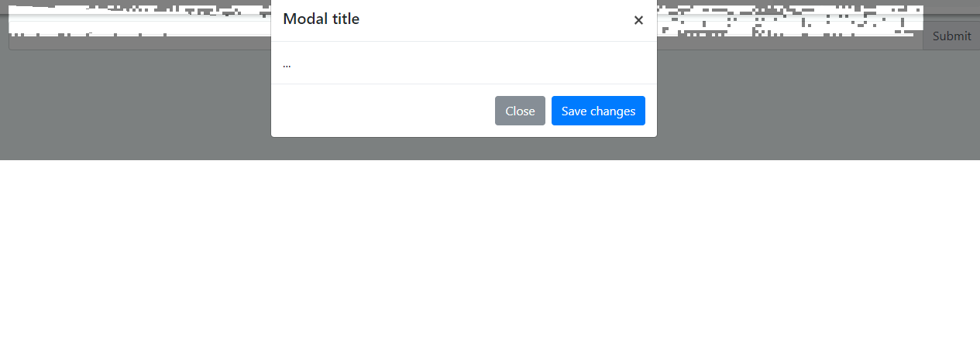The height and width of the screenshot is (356, 980).
Task: Click blank header space beside Modal title
Action: [x=496, y=20]
